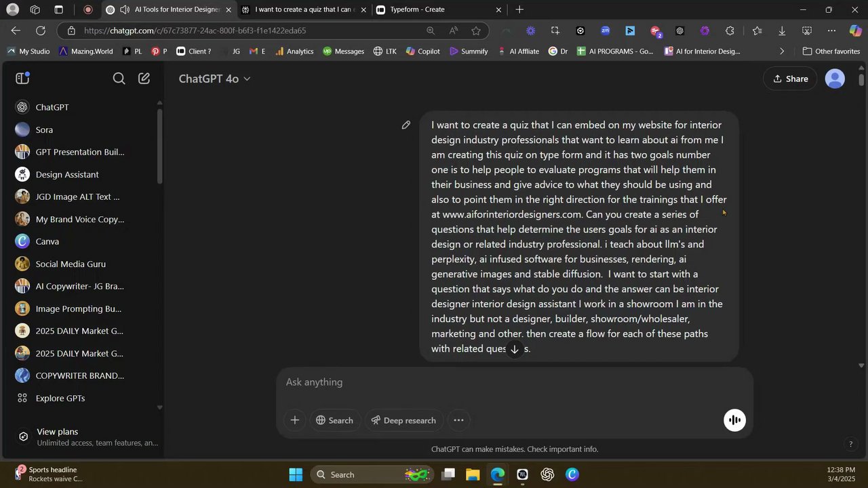The width and height of the screenshot is (868, 488).
Task: Click the voice mode waveform button
Action: tap(734, 420)
